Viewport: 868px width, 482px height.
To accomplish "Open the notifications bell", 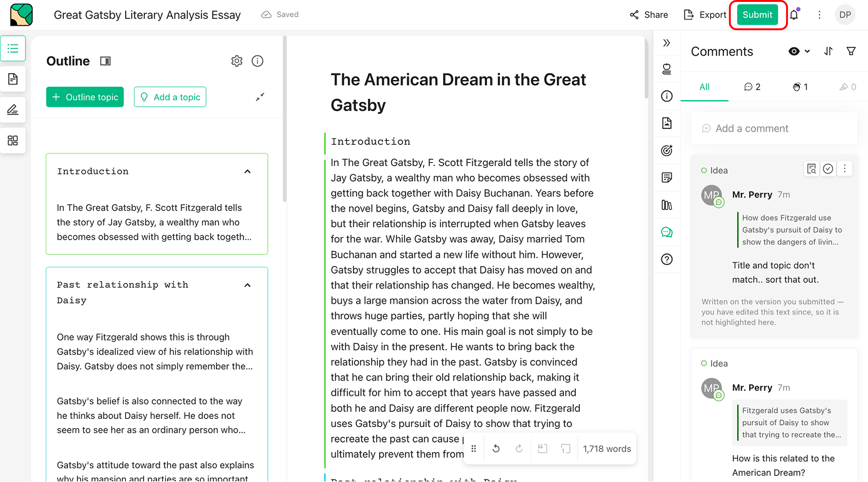I will (794, 14).
